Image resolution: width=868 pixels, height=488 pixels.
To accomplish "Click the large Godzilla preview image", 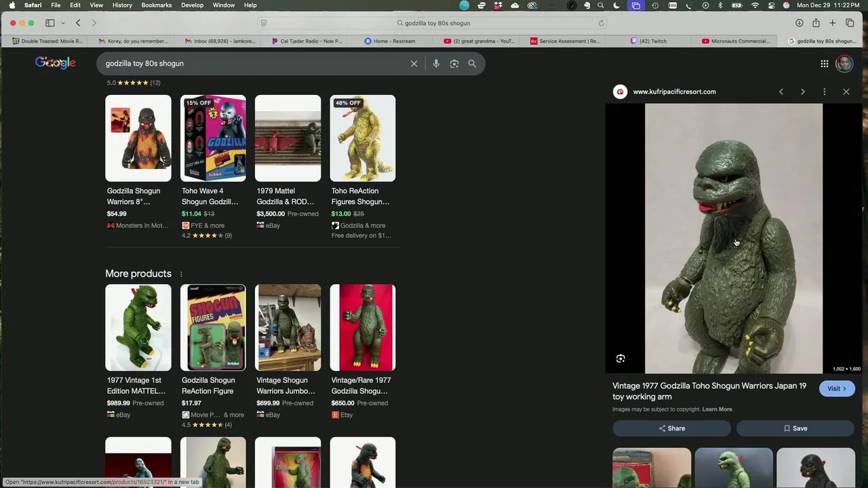I will (733, 239).
